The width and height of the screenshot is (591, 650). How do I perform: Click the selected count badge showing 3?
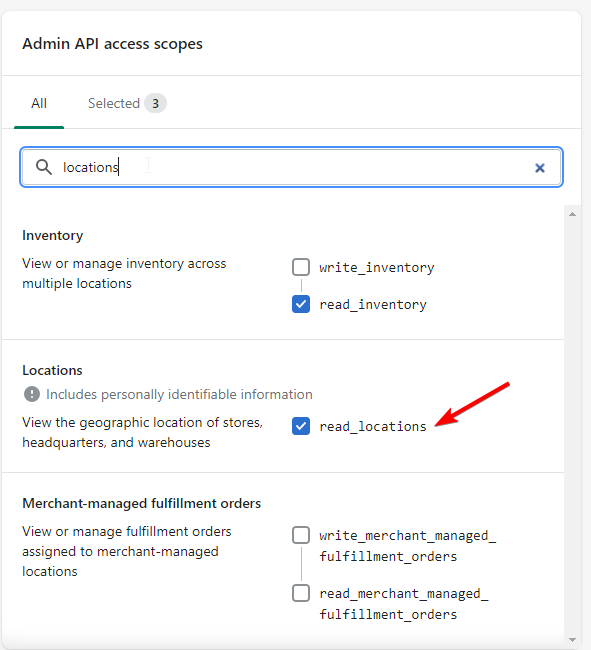tap(155, 103)
